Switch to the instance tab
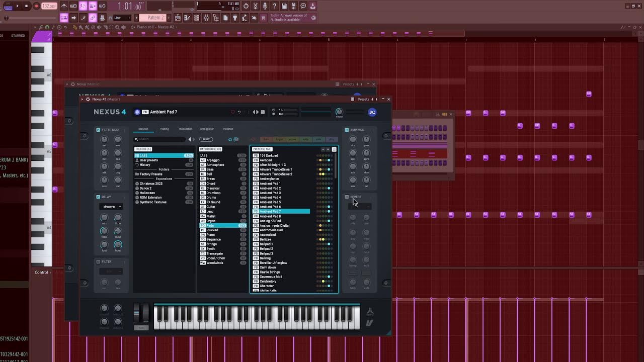 click(x=228, y=129)
